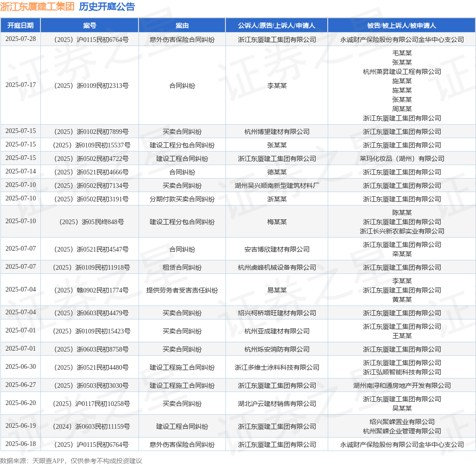476x465 pixels.
Task: Click the 公诉人/原告/上诉人/申请人 column header
Action: click(277, 26)
